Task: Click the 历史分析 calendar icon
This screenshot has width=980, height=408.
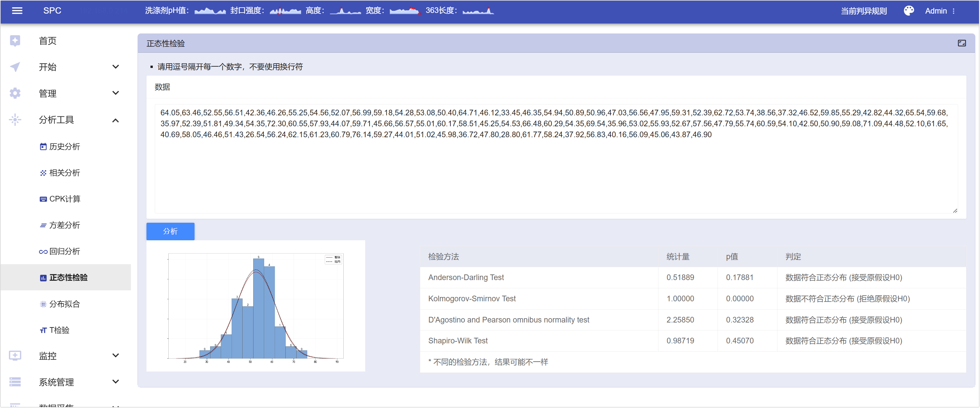Action: pos(43,146)
